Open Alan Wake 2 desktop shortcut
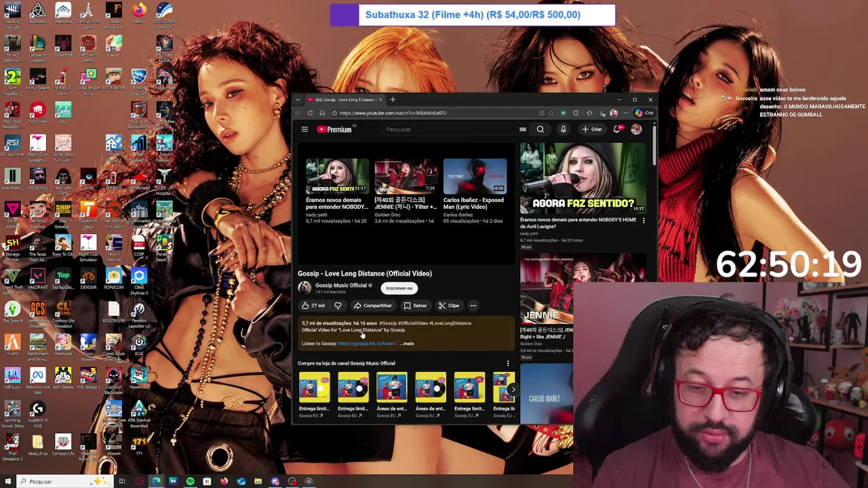The image size is (868, 488). pos(12,178)
